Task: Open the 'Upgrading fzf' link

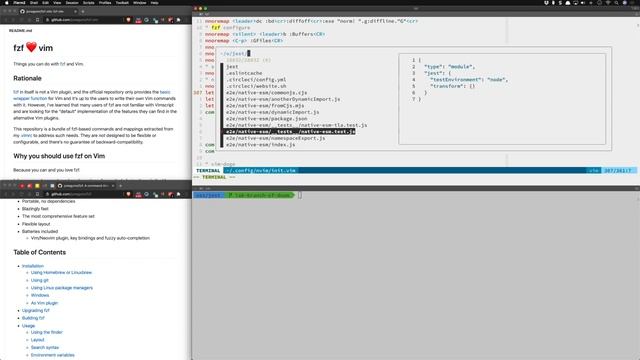Action: (36, 311)
